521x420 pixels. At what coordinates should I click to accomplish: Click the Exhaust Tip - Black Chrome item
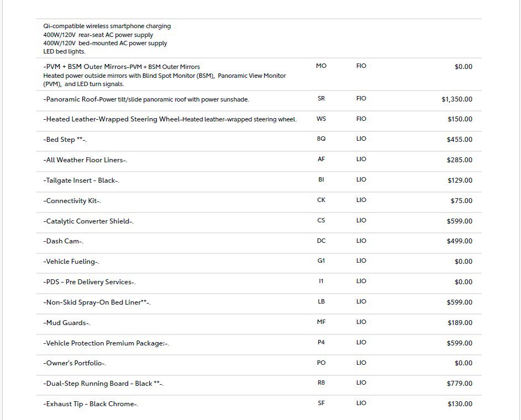[91, 404]
